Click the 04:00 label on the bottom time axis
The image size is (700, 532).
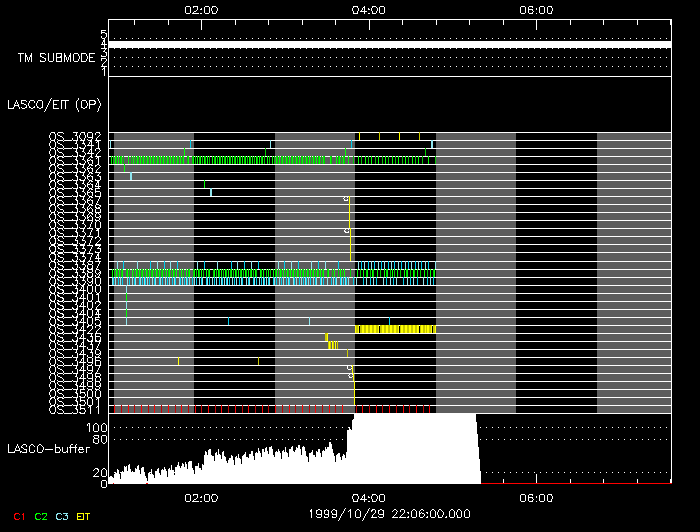(369, 498)
